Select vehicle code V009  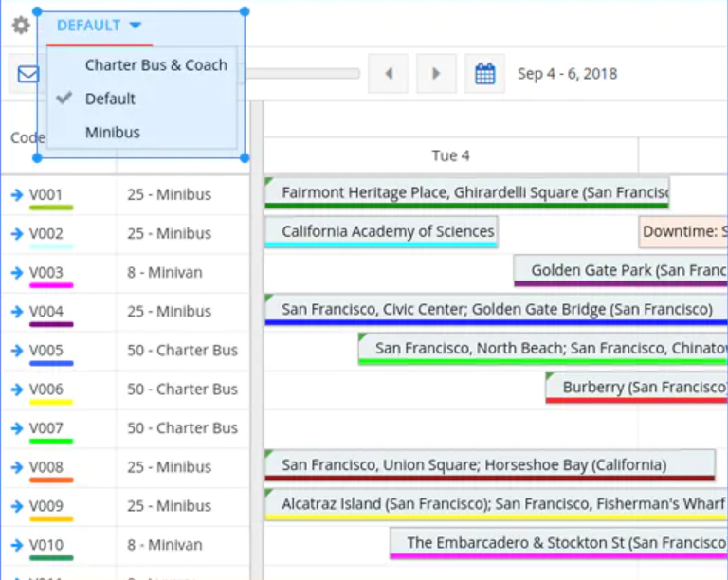coord(45,506)
